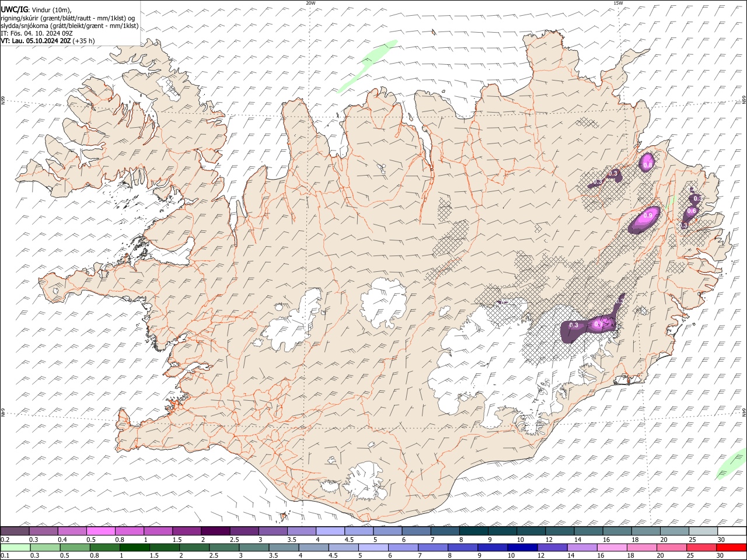Screen dimensions: 747x560
Task: Select the light lavender 4–4.5 upper swatch
Action: [x=330, y=531]
